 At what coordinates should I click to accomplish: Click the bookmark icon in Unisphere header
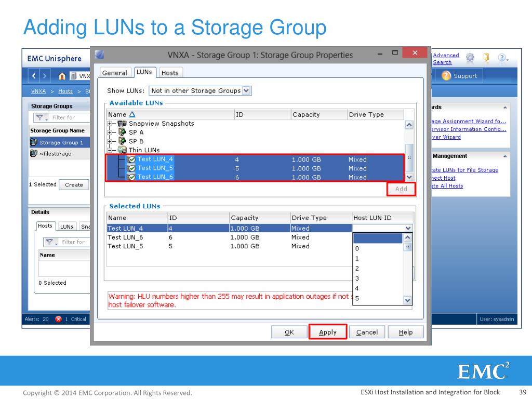[x=486, y=58]
